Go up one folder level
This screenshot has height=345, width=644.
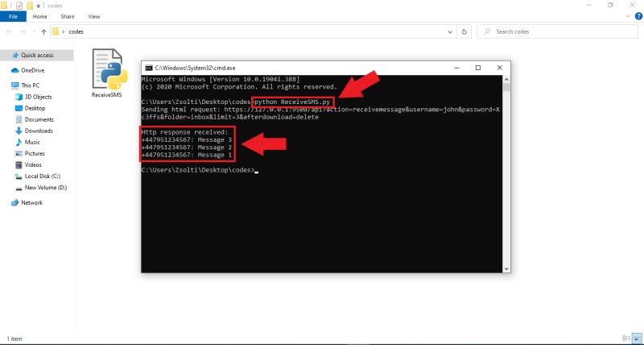coord(44,31)
